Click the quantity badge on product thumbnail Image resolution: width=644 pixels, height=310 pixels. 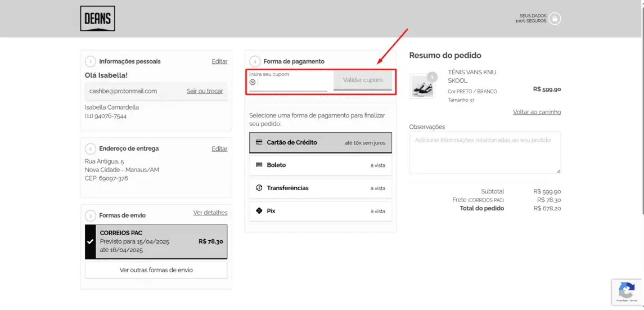[x=432, y=77]
